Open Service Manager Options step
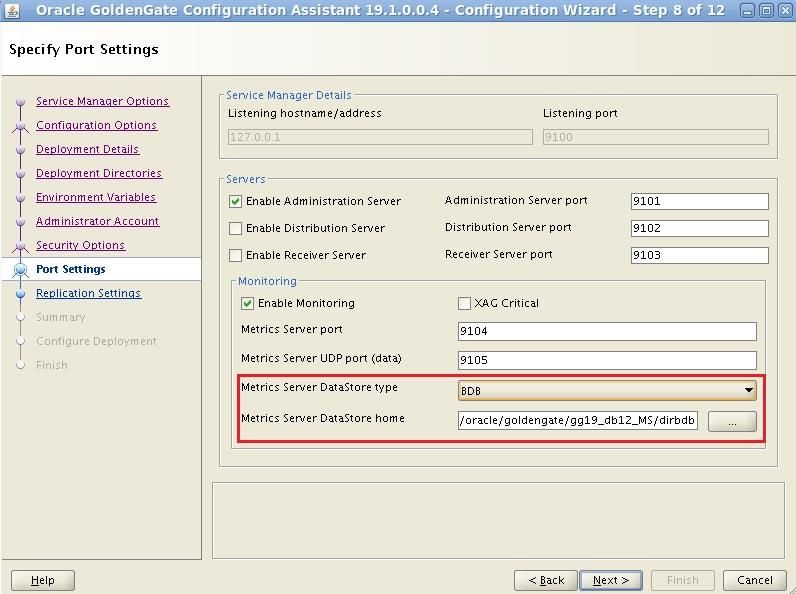The width and height of the screenshot is (796, 594). [102, 101]
